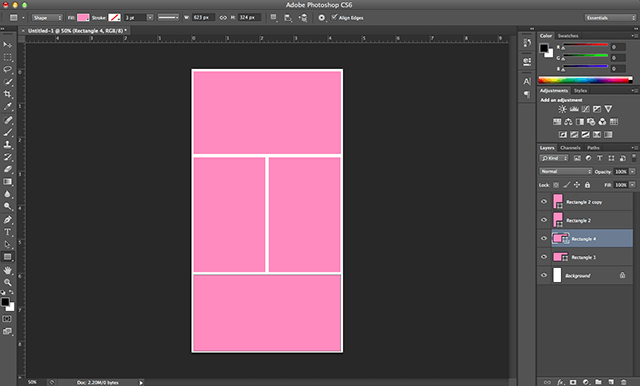The height and width of the screenshot is (386, 640).
Task: Select the Horizontal Type tool
Action: point(7,232)
